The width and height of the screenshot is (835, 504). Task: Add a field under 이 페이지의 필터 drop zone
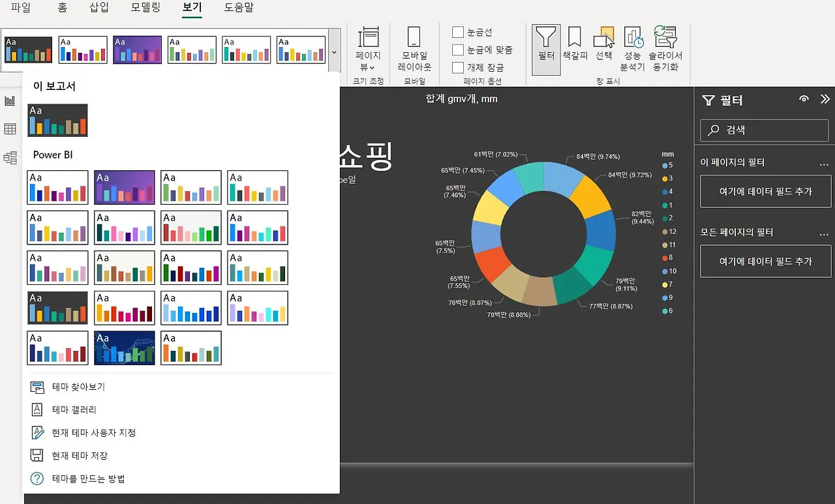coord(765,191)
